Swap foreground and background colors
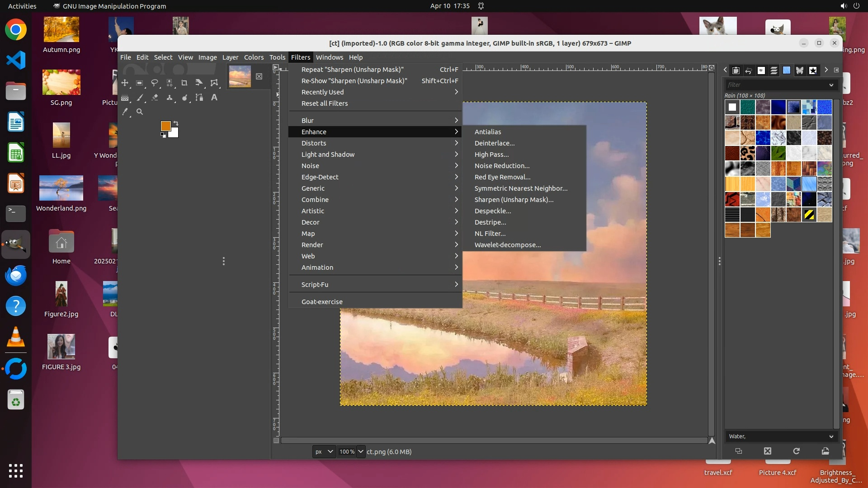868x488 pixels. click(176, 123)
